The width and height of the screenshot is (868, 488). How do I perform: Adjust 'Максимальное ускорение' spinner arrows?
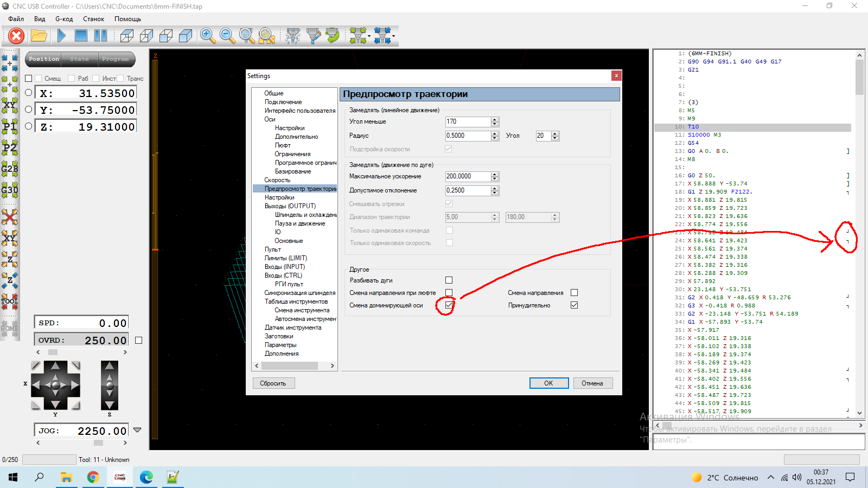coord(494,177)
